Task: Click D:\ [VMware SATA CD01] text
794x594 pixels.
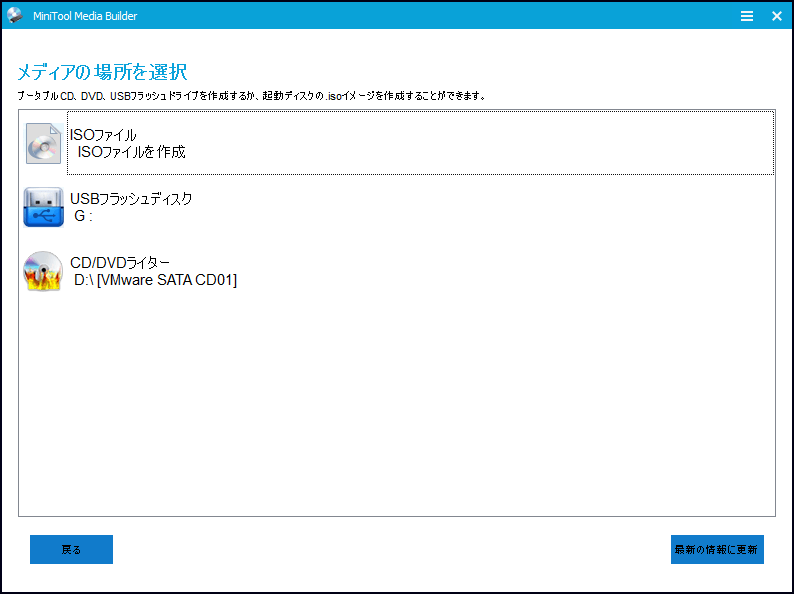Action: pos(155,280)
